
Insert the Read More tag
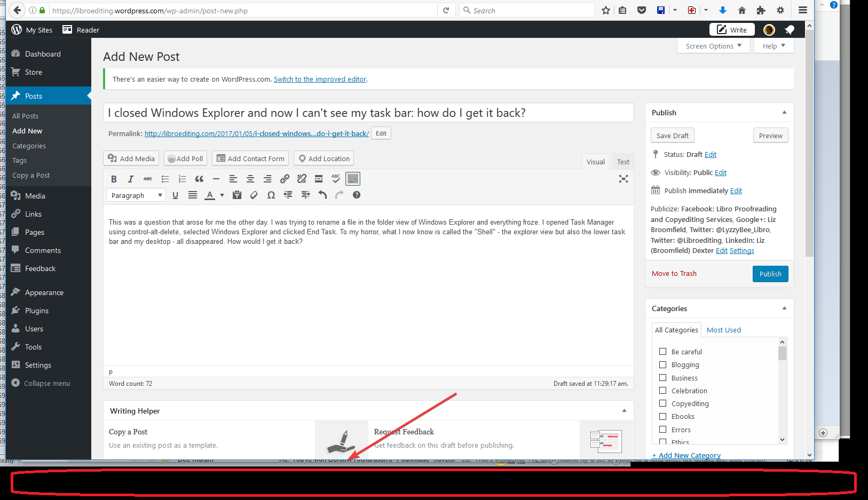319,179
